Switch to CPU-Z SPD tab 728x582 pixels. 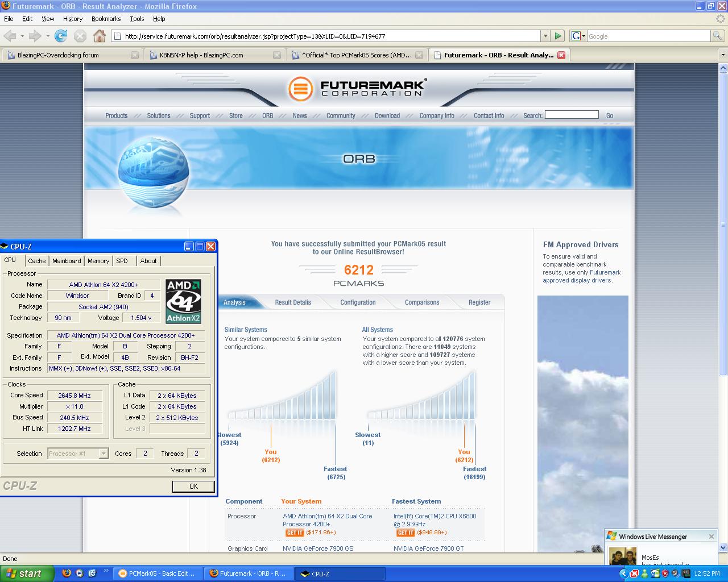coord(122,261)
